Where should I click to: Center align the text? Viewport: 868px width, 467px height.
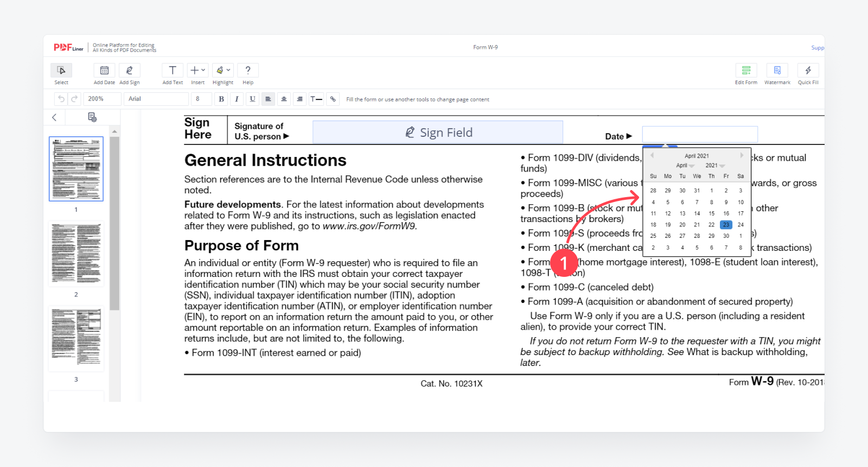pos(284,99)
